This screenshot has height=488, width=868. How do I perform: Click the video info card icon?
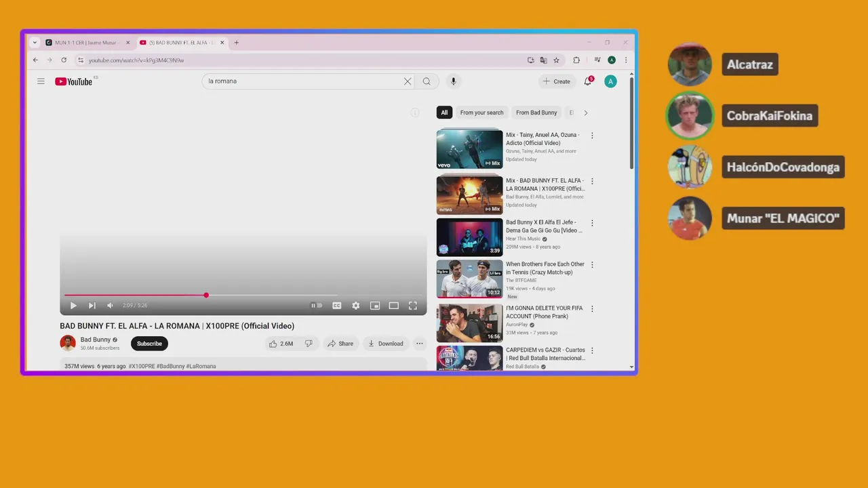click(x=415, y=113)
